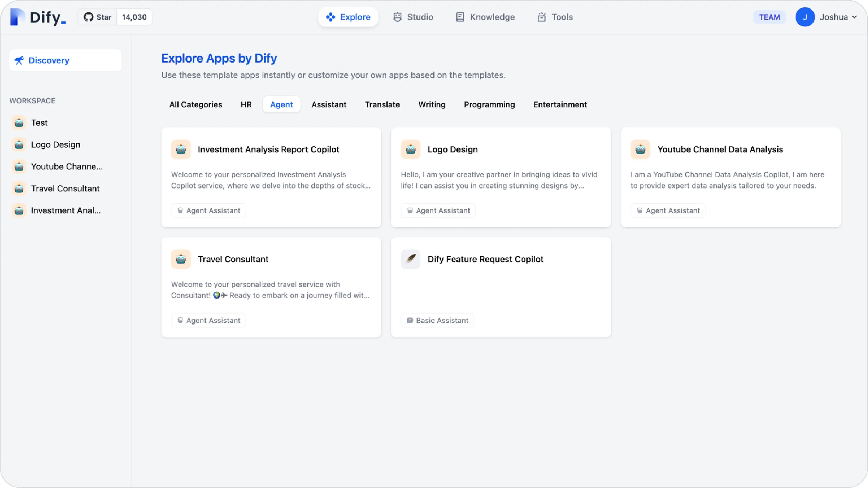Viewport: 868px width, 488px height.
Task: Select the Discovery rocket icon in sidebar
Action: 19,60
